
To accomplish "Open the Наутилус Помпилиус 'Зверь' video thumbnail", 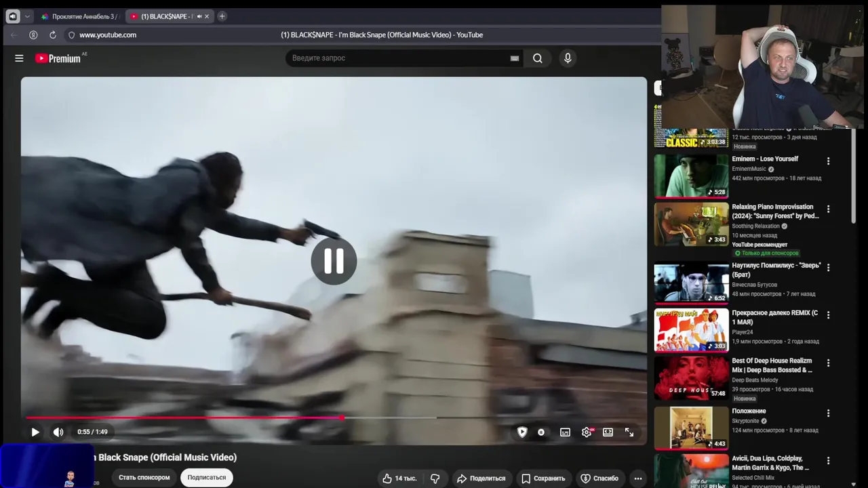I will point(691,283).
